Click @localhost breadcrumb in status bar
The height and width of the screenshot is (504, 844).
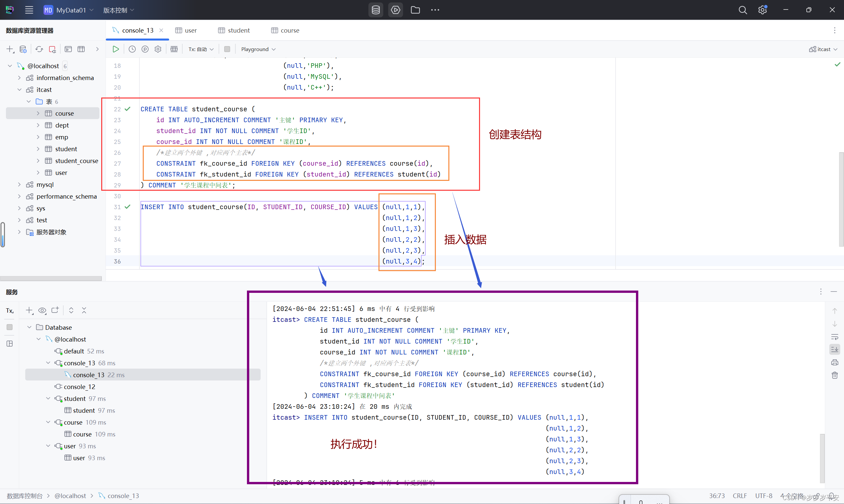70,496
